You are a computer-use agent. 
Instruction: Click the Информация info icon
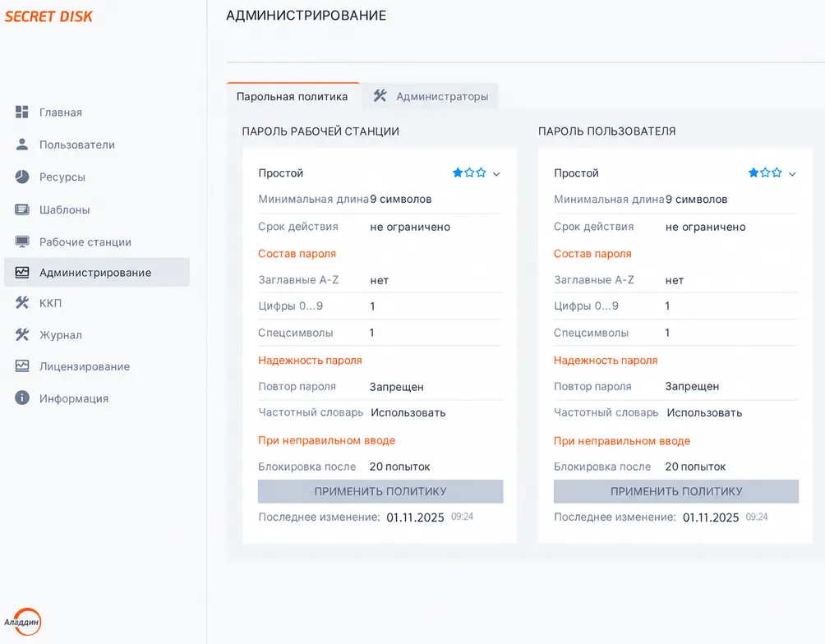[21, 398]
